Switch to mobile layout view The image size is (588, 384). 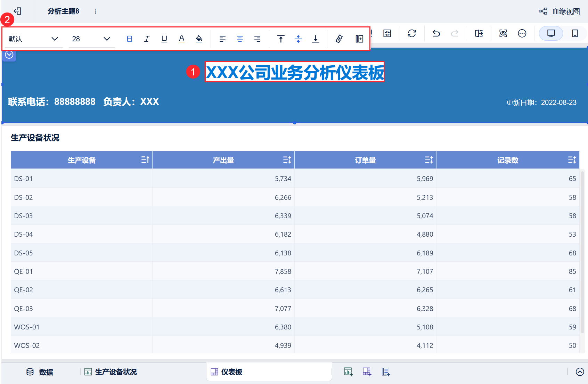575,33
